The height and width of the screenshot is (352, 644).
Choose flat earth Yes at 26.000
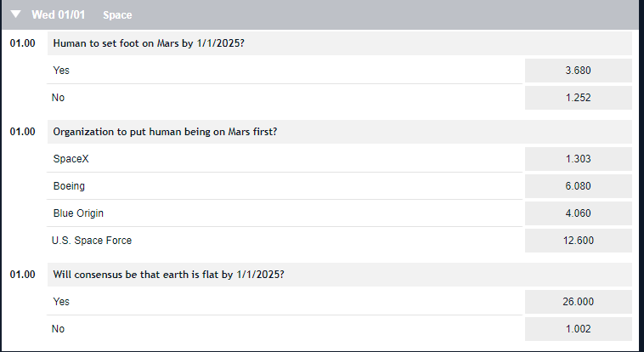coord(579,302)
